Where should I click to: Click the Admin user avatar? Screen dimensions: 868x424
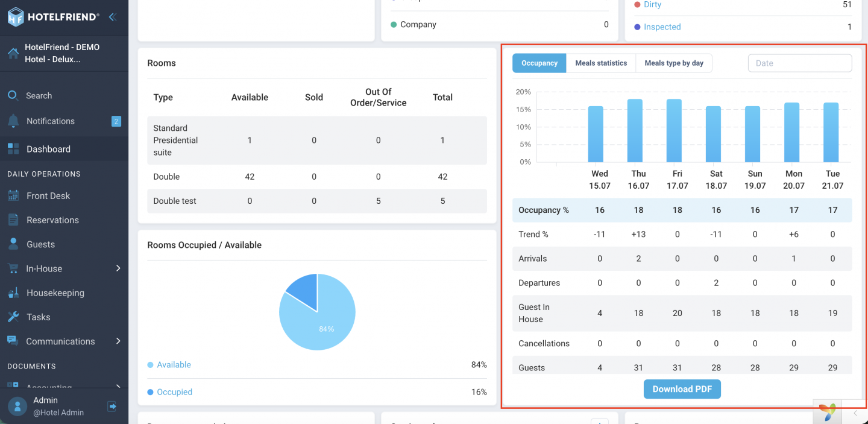17,406
